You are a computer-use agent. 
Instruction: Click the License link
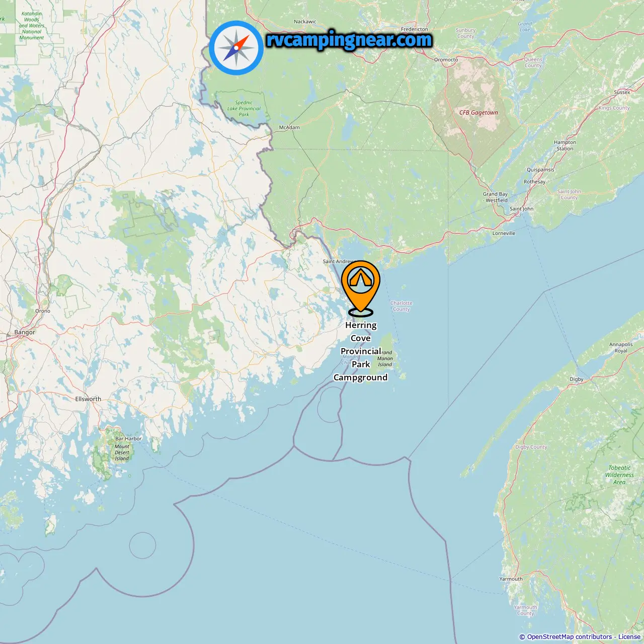(629, 637)
